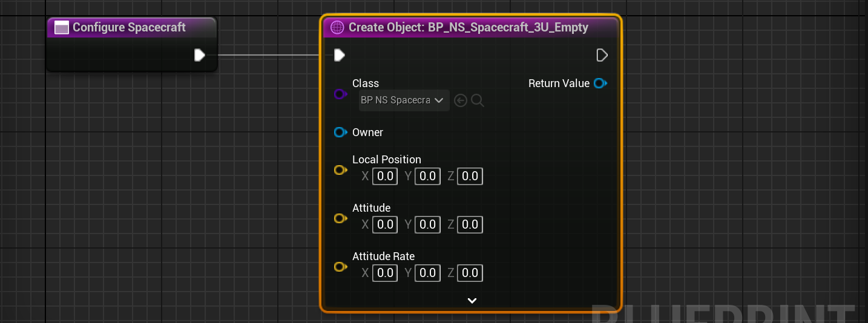Open the BP NS Spacecraft class dropdown
The height and width of the screenshot is (323, 868).
click(404, 100)
